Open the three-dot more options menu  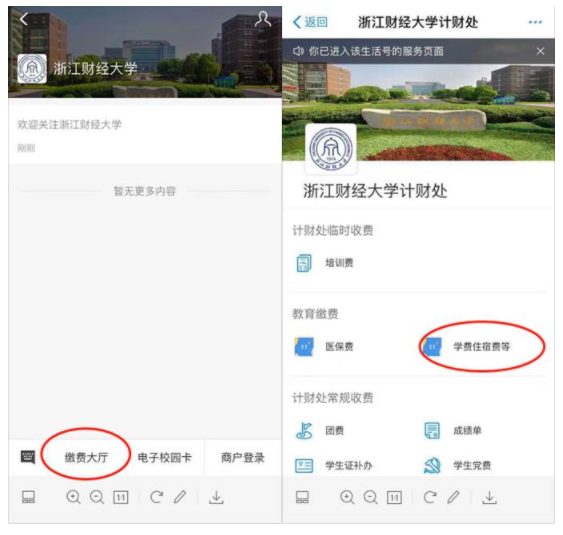pos(535,22)
